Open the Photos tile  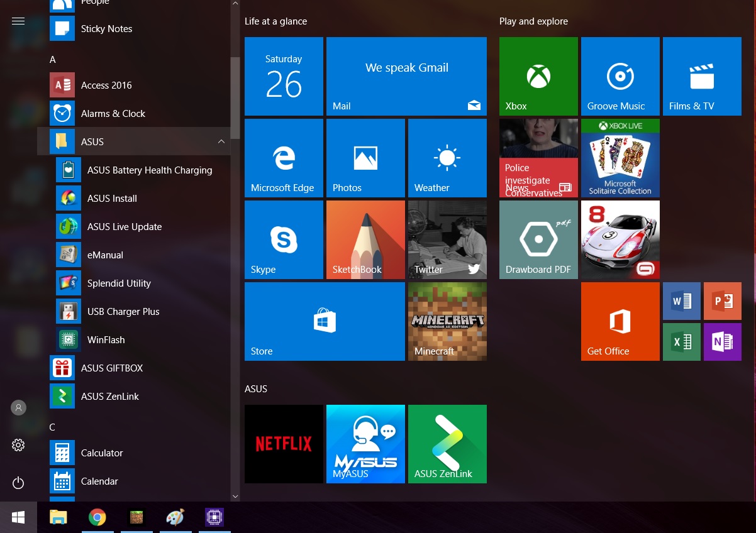(x=365, y=158)
